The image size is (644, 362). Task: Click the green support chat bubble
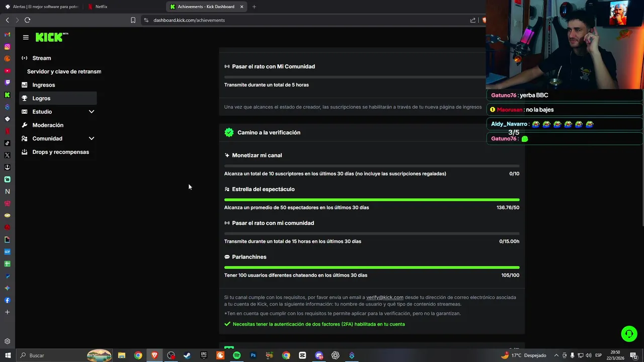[629, 334]
